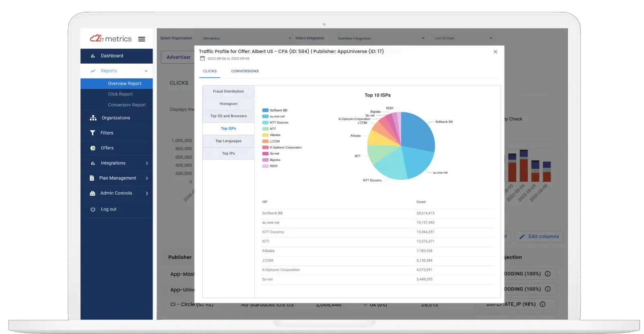Open the Histogram section
This screenshot has width=644, height=334.
click(229, 104)
